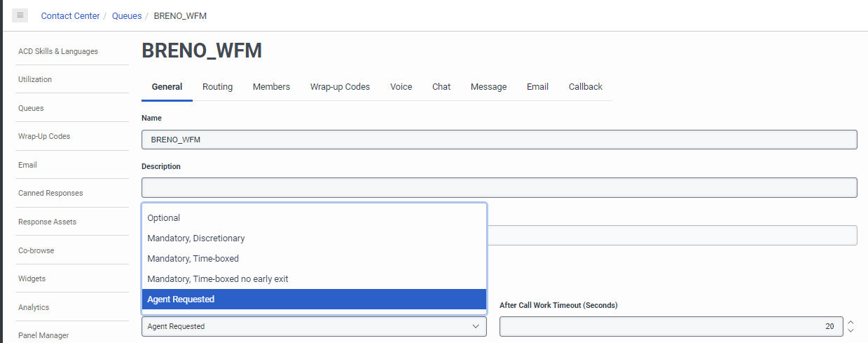The height and width of the screenshot is (343, 868).
Task: Open the Members tab
Action: coord(271,87)
